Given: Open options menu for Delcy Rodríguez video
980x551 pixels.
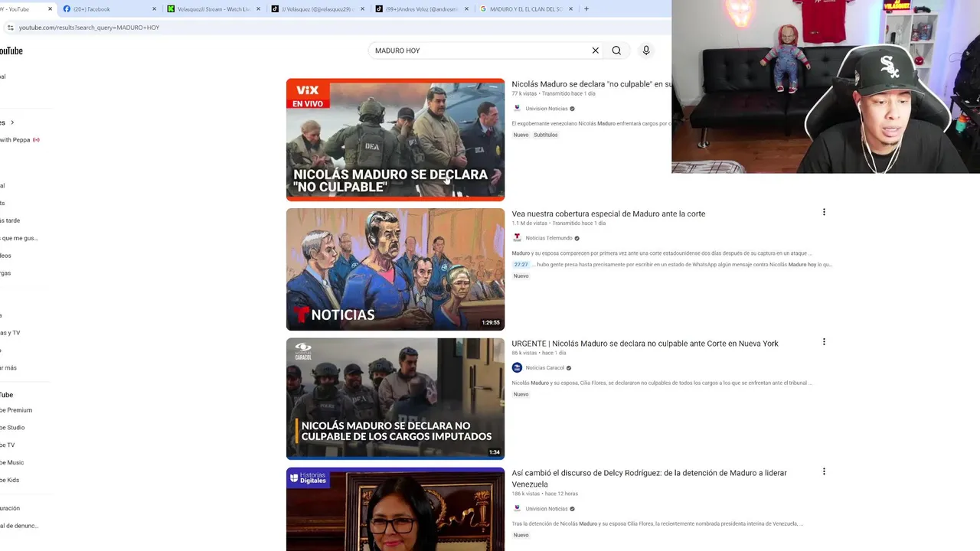Looking at the screenshot, I should tap(824, 471).
